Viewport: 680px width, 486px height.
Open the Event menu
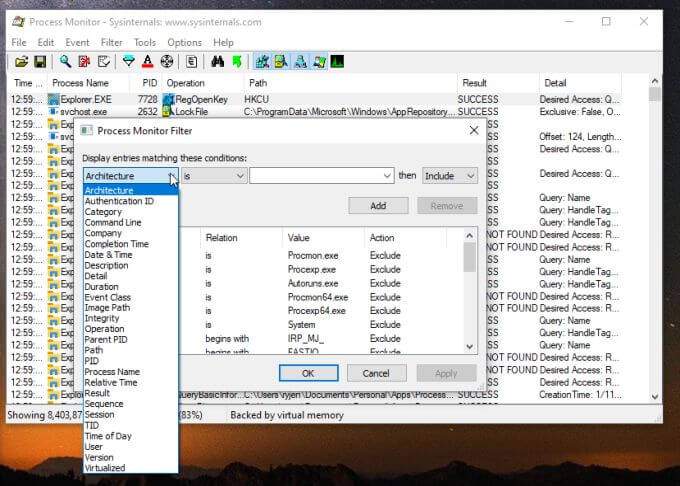click(x=77, y=43)
